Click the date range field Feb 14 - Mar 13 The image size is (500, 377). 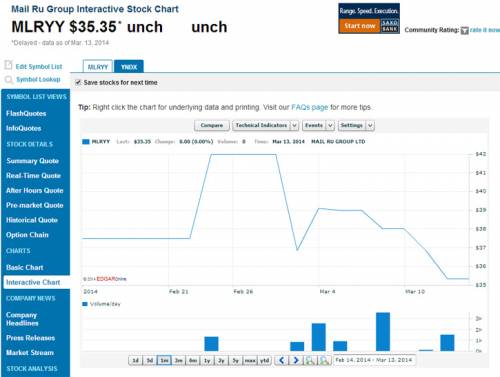374,360
